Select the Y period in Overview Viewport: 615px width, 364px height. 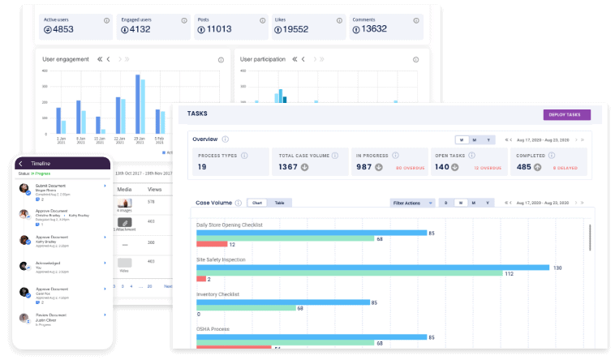point(488,140)
